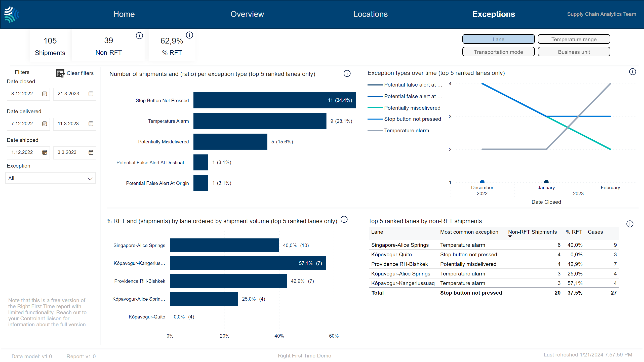Viewport: 644px width, 362px height.
Task: Show info for % RFT by lane chart
Action: (344, 219)
